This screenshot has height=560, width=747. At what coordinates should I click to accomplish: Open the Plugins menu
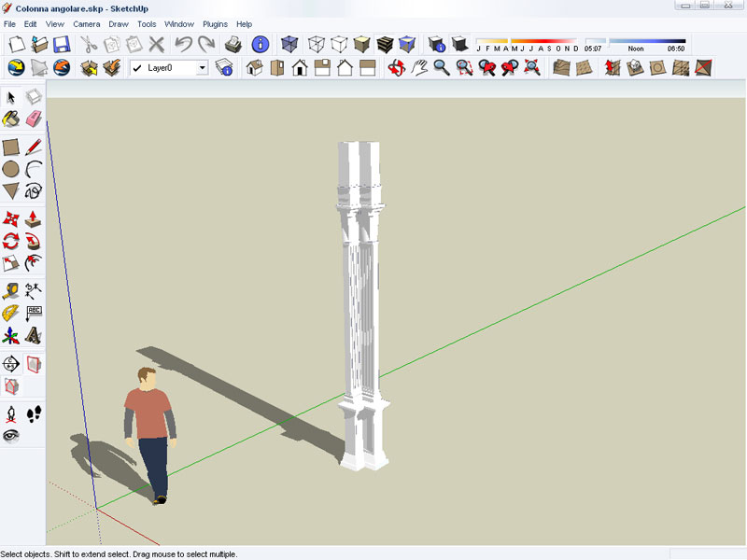[215, 23]
